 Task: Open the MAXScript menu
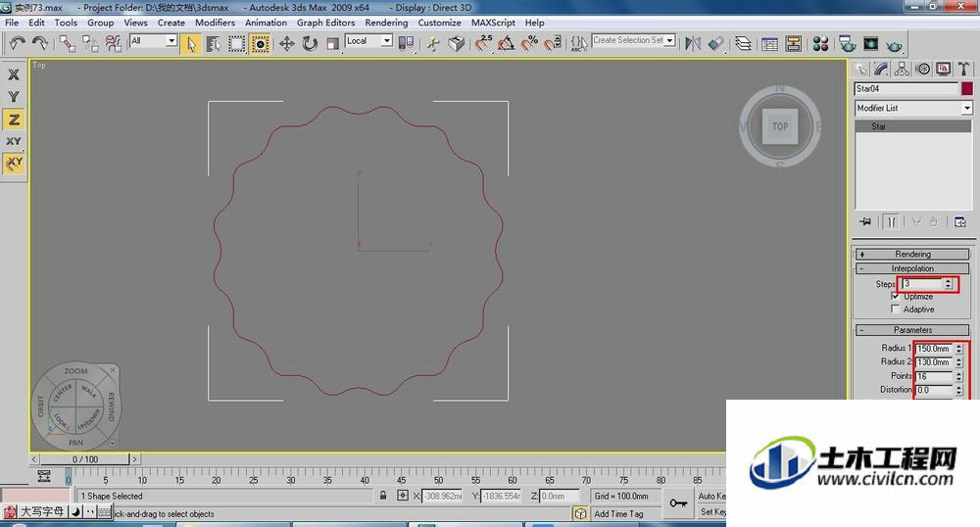pos(493,23)
